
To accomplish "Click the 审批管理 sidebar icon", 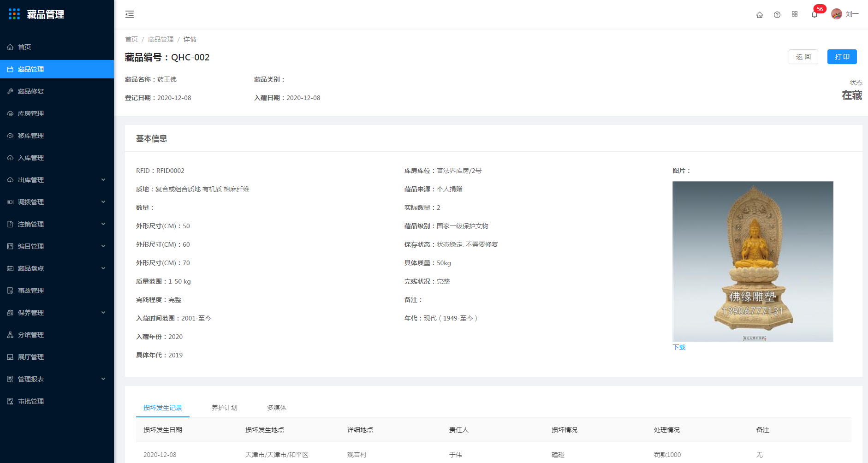I will click(10, 401).
